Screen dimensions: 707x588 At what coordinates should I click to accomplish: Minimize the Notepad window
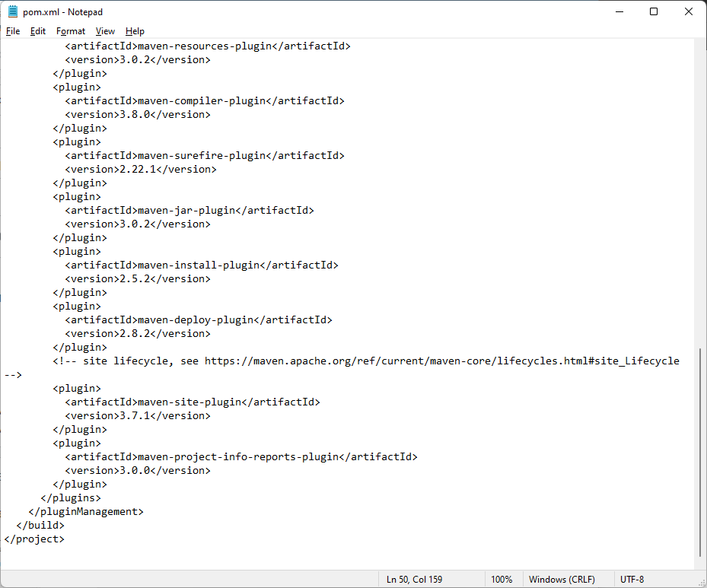pyautogui.click(x=619, y=11)
